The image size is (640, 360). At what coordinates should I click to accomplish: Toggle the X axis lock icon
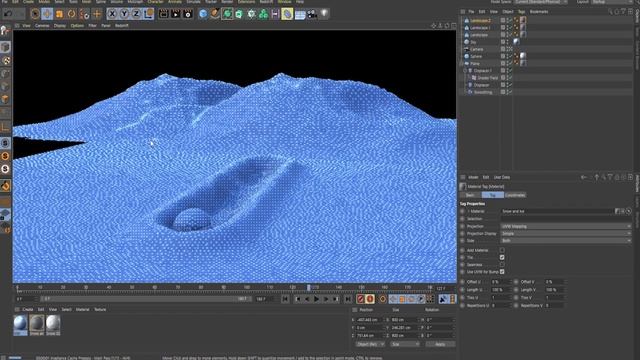(112, 14)
